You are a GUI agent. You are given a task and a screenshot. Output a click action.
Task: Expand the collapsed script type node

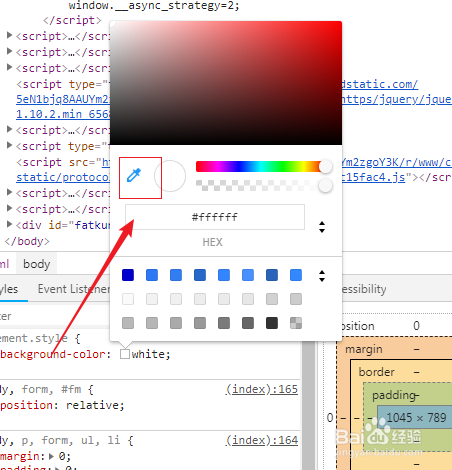tap(10, 145)
